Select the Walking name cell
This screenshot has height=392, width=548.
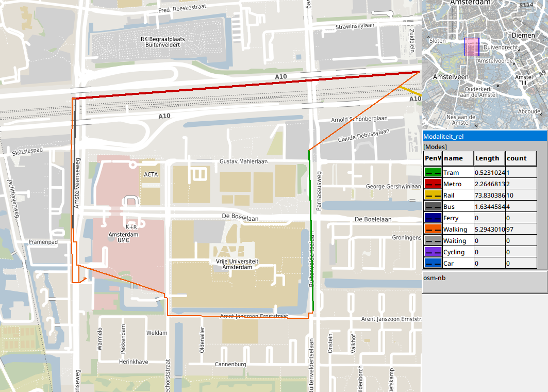pos(458,230)
